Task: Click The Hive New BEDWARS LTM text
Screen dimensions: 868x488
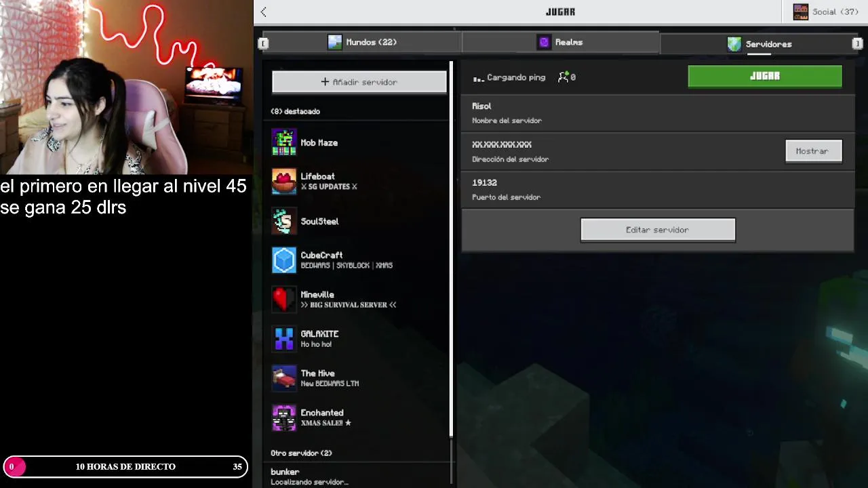Action: [x=330, y=384]
